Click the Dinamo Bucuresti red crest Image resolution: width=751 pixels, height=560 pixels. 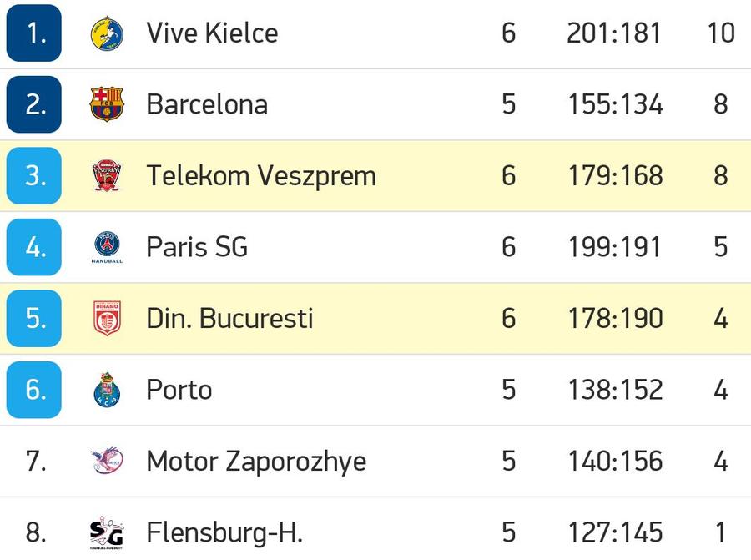tap(107, 319)
